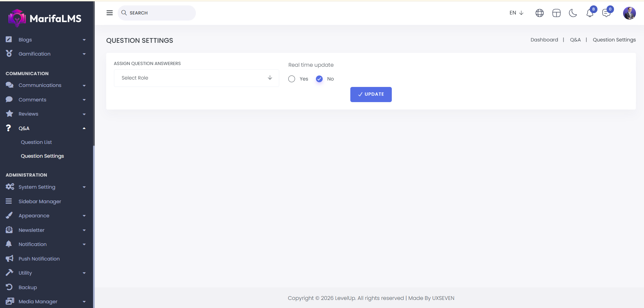This screenshot has height=308, width=644.
Task: Click the hamburger menu toggle icon
Action: click(x=110, y=13)
